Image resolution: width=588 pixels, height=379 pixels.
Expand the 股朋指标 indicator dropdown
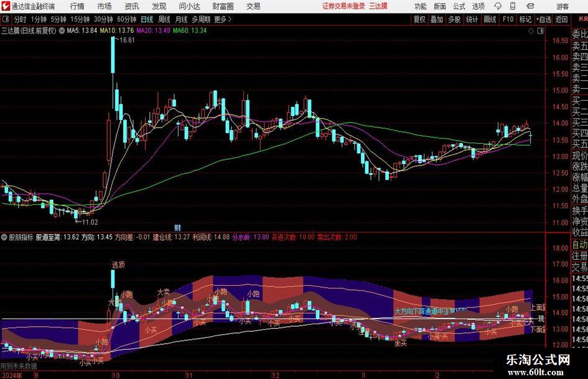pos(4,237)
